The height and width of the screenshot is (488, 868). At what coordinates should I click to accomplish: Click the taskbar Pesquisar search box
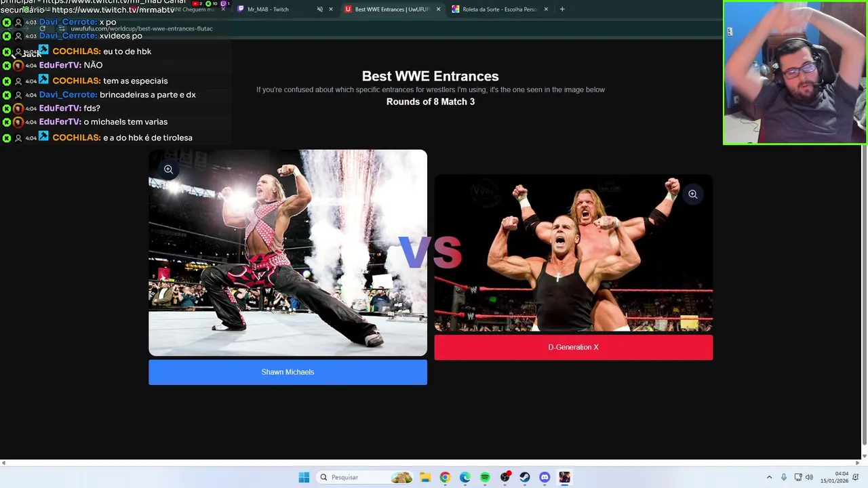pos(366,477)
